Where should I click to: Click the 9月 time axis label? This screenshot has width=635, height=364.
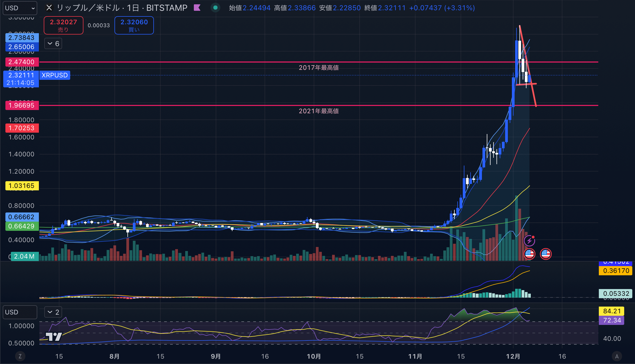click(216, 356)
